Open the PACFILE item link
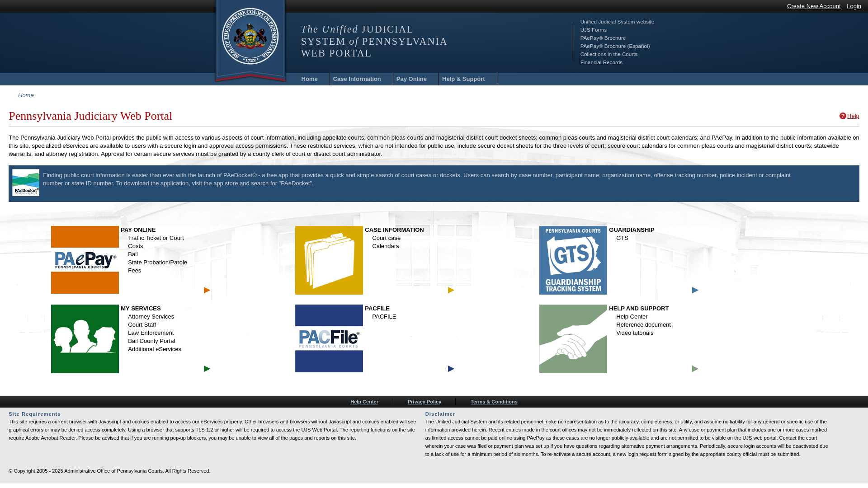 click(x=384, y=317)
